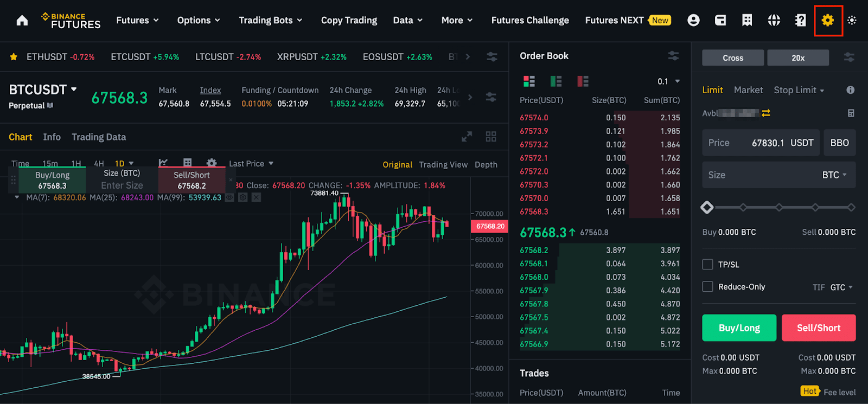Screen dimensions: 868x404
Task: Select the Market order tab
Action: pyautogui.click(x=748, y=90)
